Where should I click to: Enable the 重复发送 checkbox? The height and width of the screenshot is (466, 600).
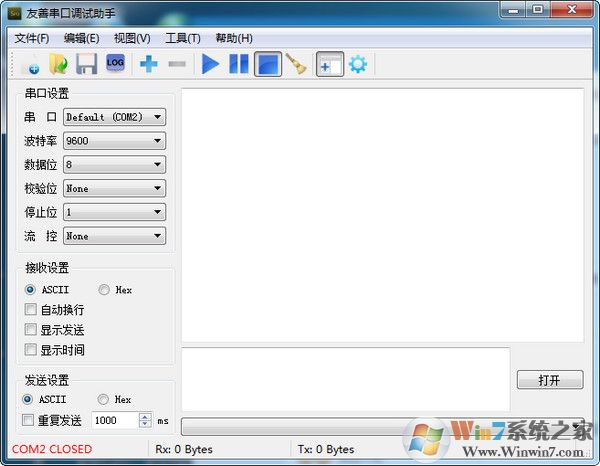[x=28, y=421]
